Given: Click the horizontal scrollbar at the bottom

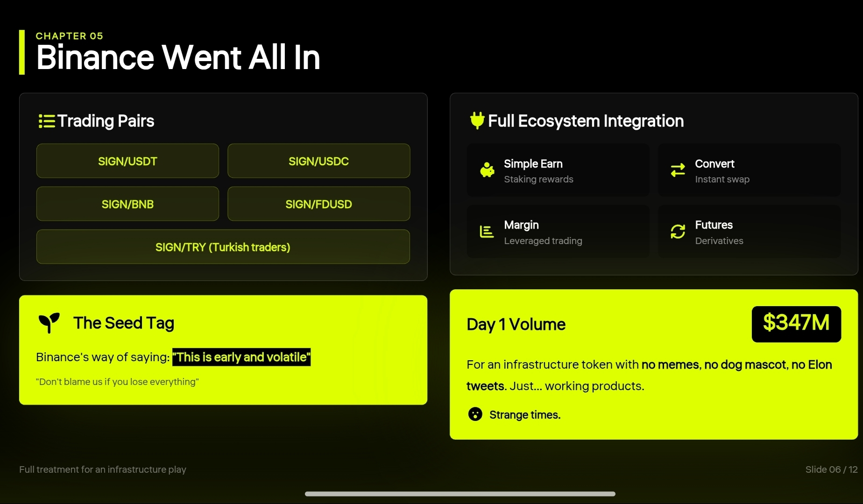Looking at the screenshot, I should [x=460, y=494].
